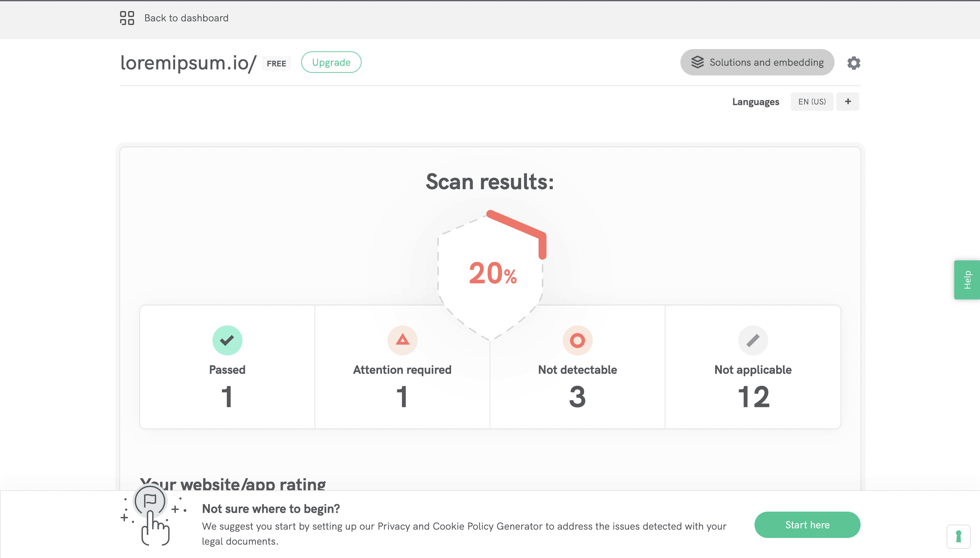Click the Attention required triangle icon

402,340
